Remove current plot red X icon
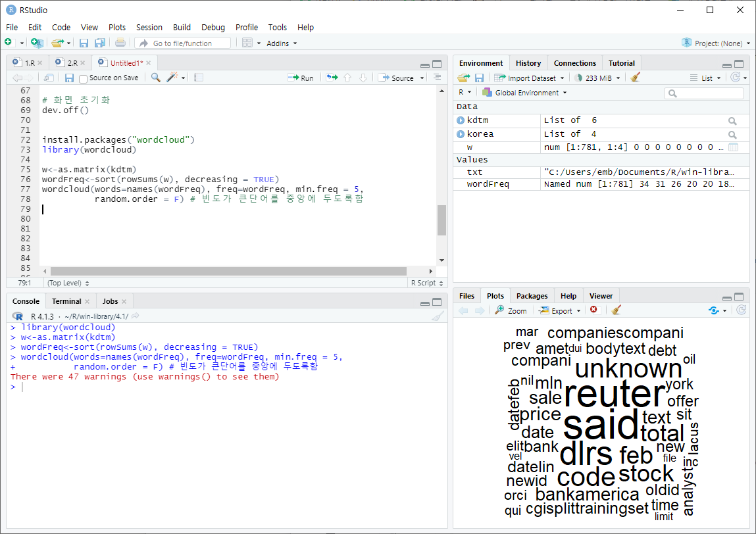Image resolution: width=756 pixels, height=534 pixels. click(593, 310)
